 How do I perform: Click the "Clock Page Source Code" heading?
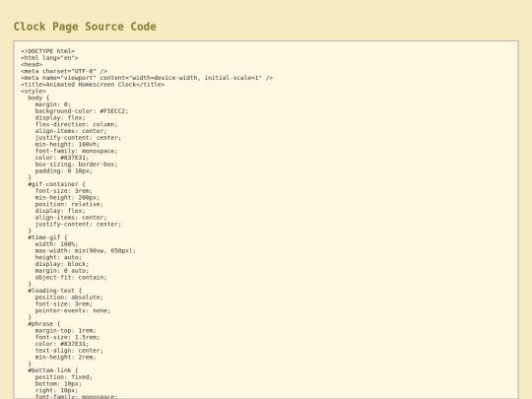[85, 27]
